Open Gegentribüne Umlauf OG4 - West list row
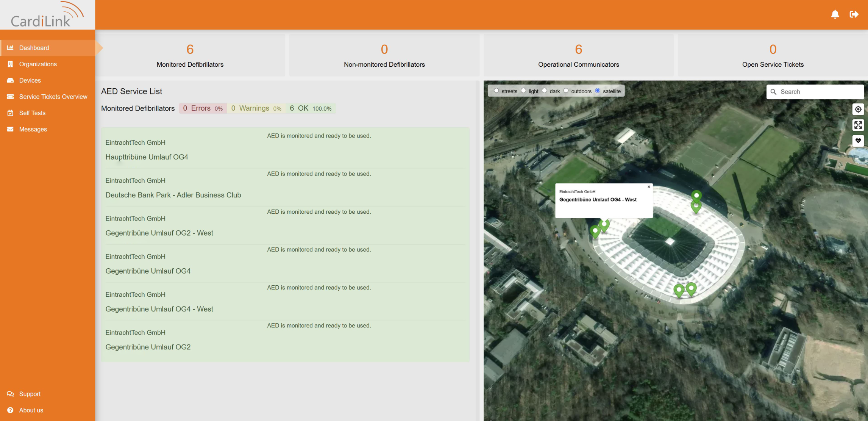The image size is (868, 421). [285, 301]
